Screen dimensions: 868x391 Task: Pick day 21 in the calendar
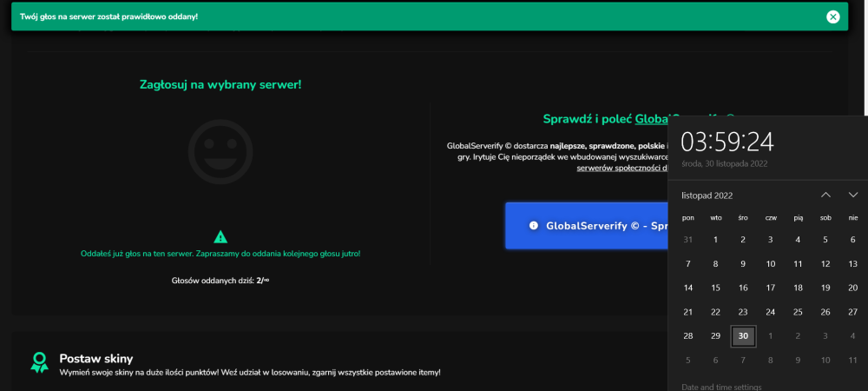(688, 312)
